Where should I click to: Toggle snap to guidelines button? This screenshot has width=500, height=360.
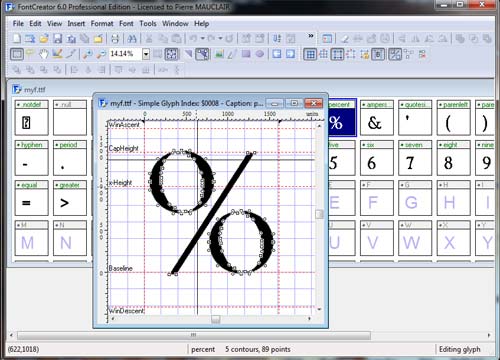click(351, 54)
